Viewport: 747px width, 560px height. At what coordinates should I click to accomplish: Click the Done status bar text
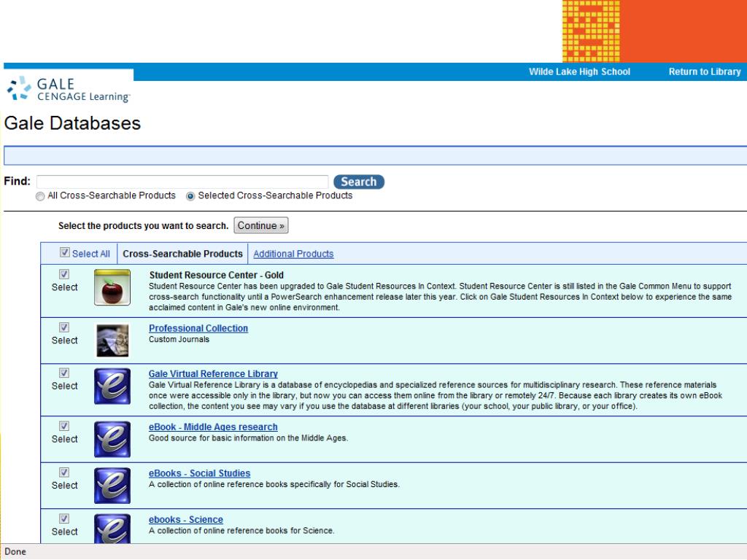pyautogui.click(x=15, y=551)
